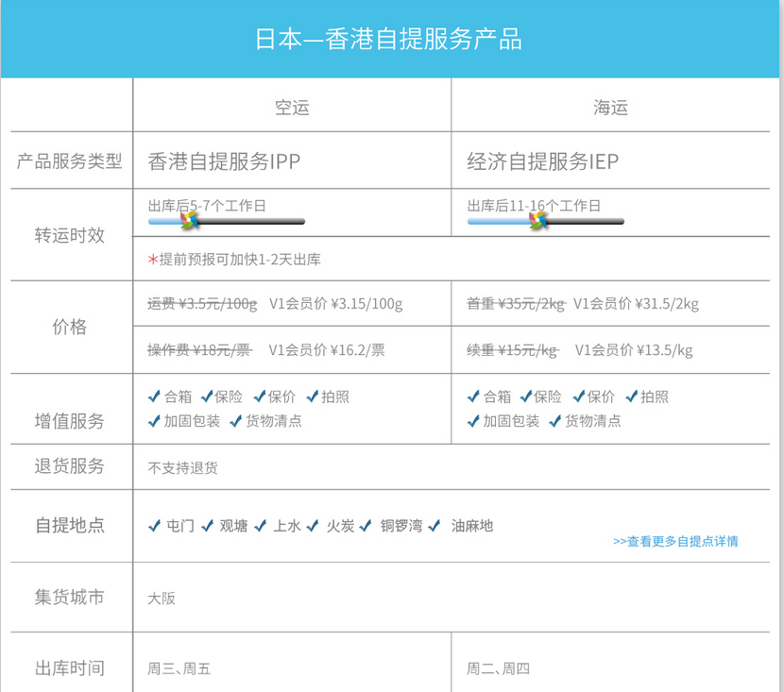Select 合箱 service under air freight

tap(170, 397)
